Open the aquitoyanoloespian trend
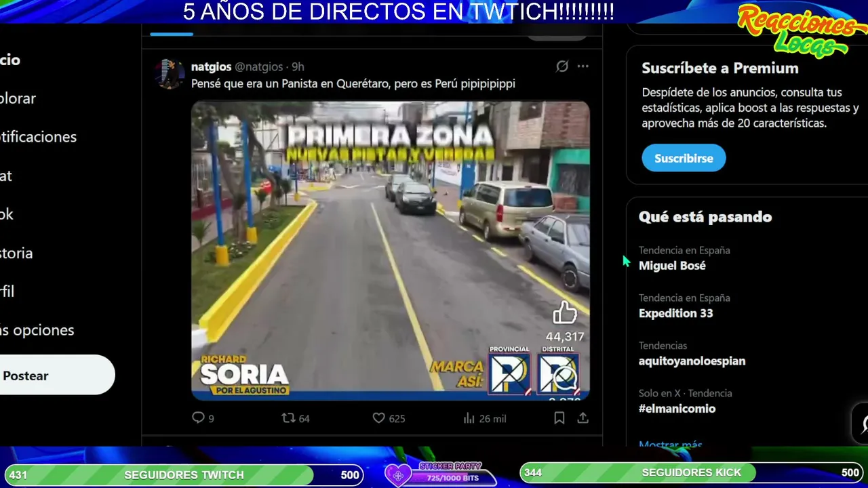Screen dimensions: 868x488 (x=692, y=361)
